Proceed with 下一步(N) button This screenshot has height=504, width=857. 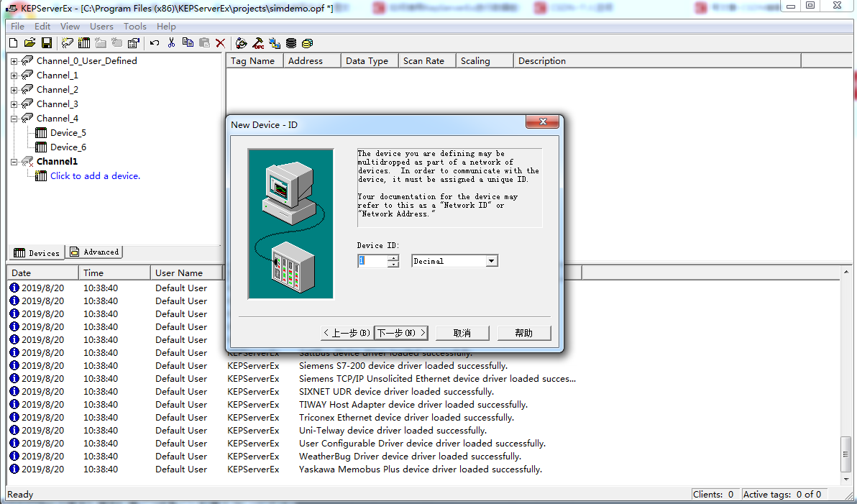coord(401,333)
